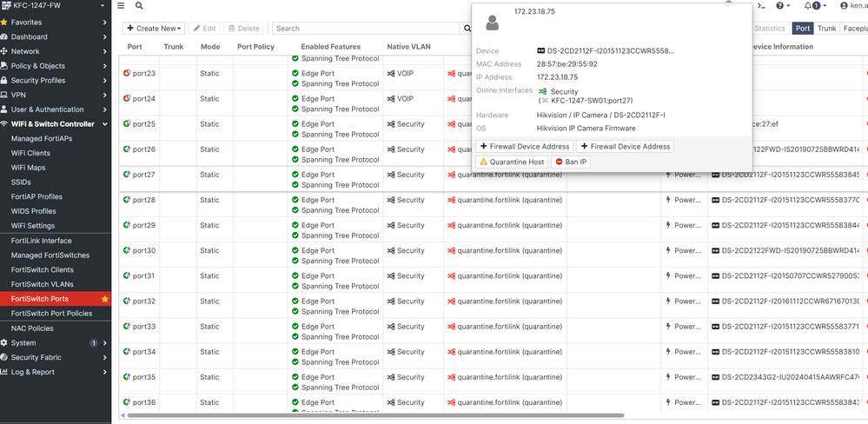Screen dimensions: 868x424
Task: Click the Policy & Objects icon
Action: [3, 66]
